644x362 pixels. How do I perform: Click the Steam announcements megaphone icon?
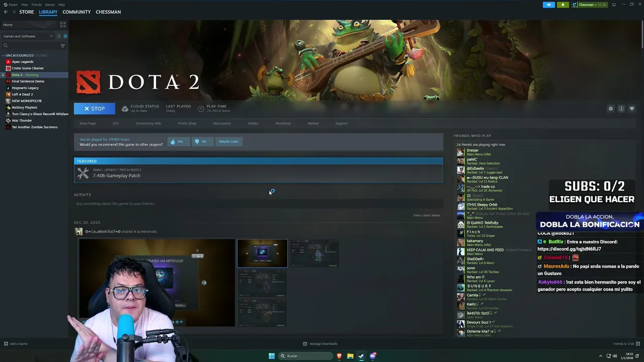coord(549,5)
